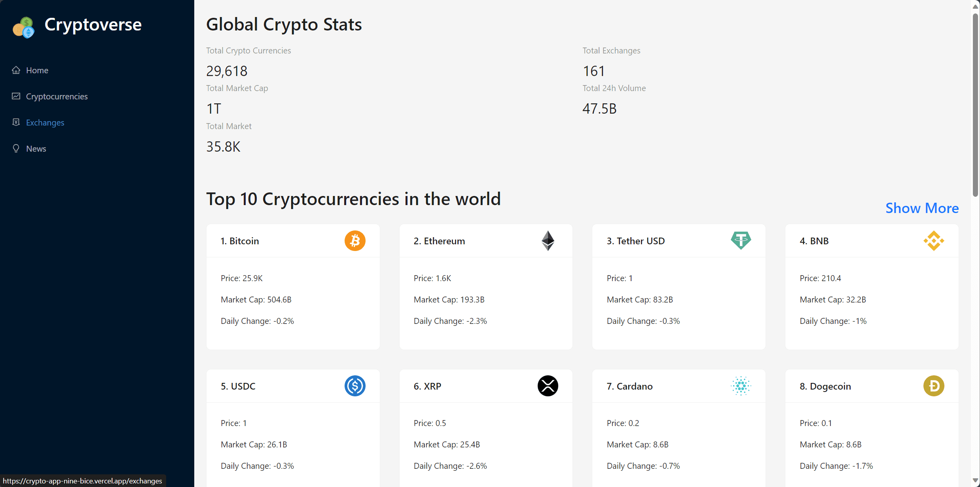The image size is (980, 487).
Task: Click the Ethereum diamond logo icon
Action: (x=548, y=241)
